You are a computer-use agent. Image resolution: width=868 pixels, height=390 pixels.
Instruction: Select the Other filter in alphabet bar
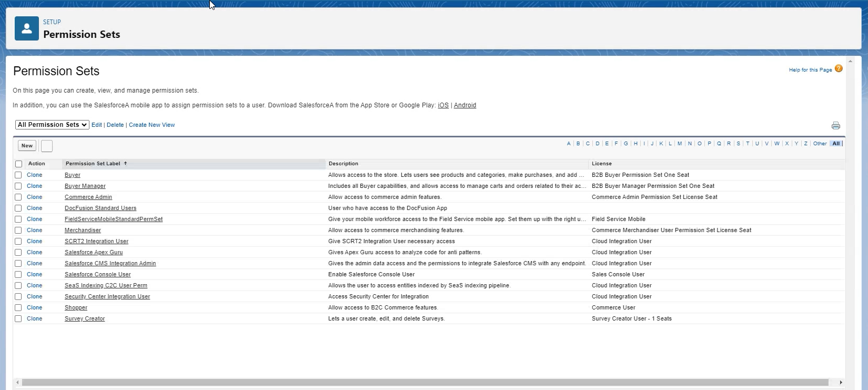click(820, 144)
